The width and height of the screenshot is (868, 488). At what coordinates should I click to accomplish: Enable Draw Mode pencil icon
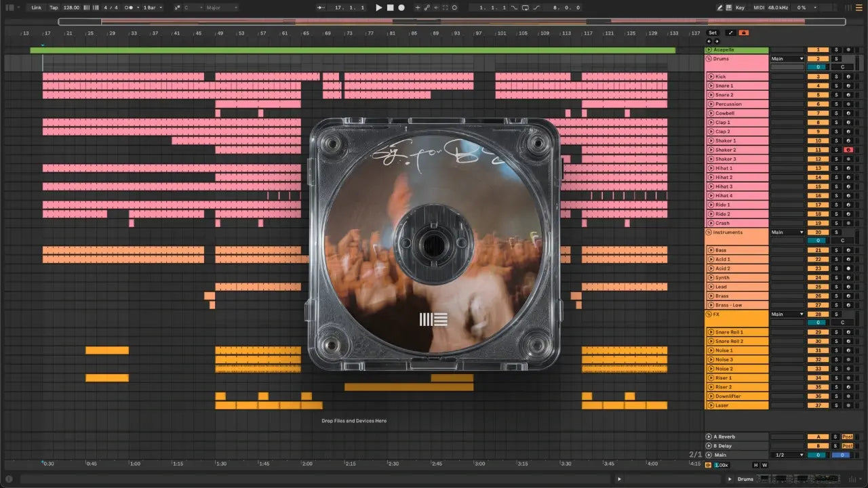(719, 7)
